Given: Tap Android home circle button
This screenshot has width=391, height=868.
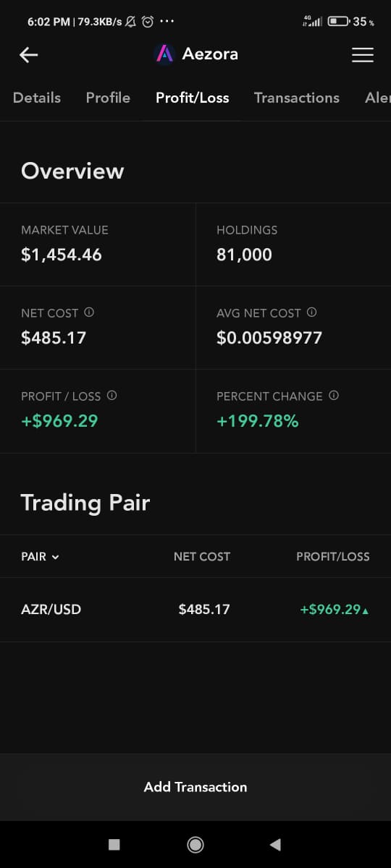Looking at the screenshot, I should (x=195, y=844).
